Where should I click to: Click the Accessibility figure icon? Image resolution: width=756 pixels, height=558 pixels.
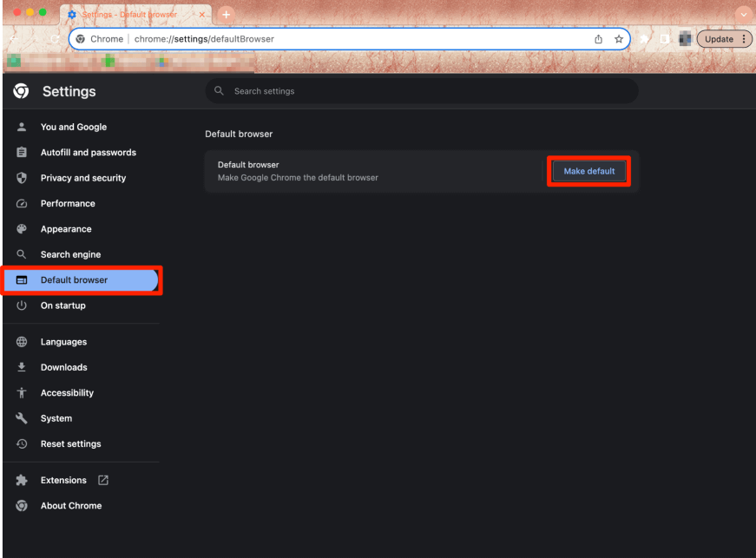tap(21, 393)
